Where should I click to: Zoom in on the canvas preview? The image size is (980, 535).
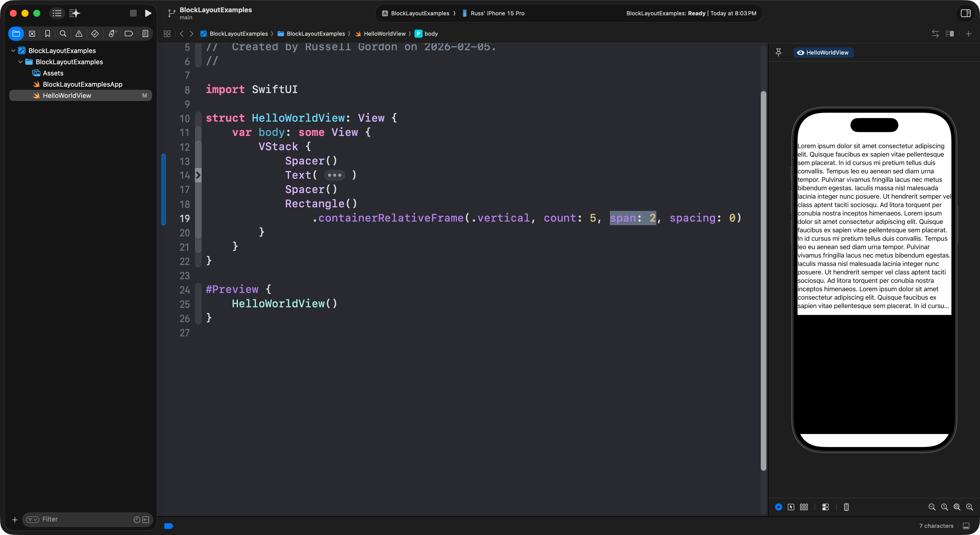coord(969,507)
